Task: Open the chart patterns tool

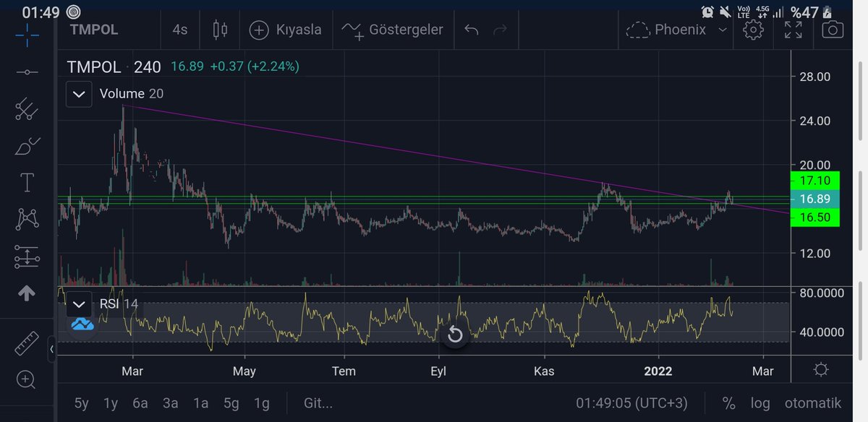Action: [27, 219]
